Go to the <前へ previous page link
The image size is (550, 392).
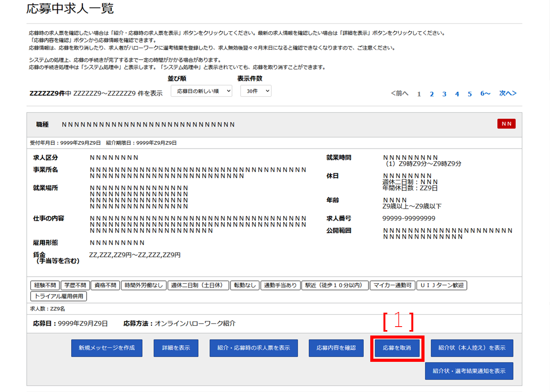click(399, 93)
